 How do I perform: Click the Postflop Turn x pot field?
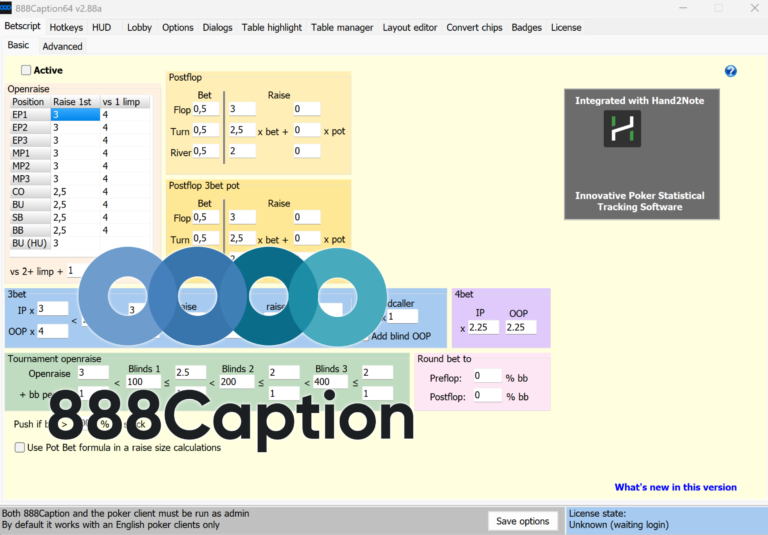tap(307, 130)
